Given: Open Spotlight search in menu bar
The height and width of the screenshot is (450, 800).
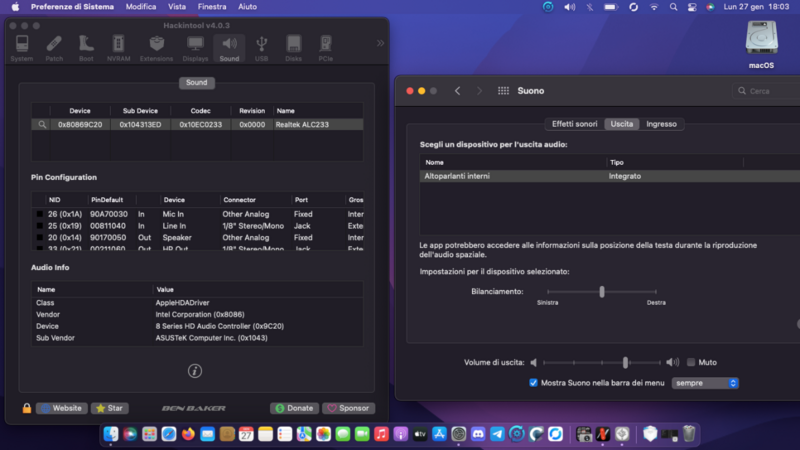Looking at the screenshot, I should pyautogui.click(x=673, y=7).
